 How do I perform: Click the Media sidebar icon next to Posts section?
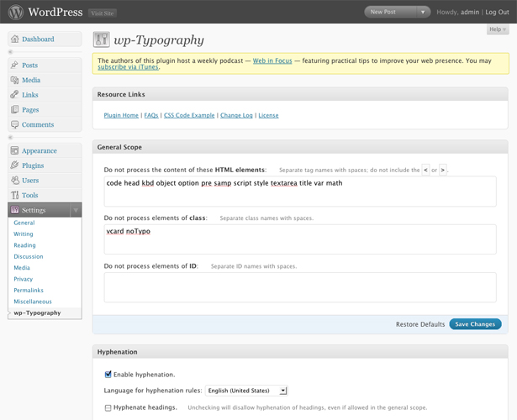click(14, 80)
